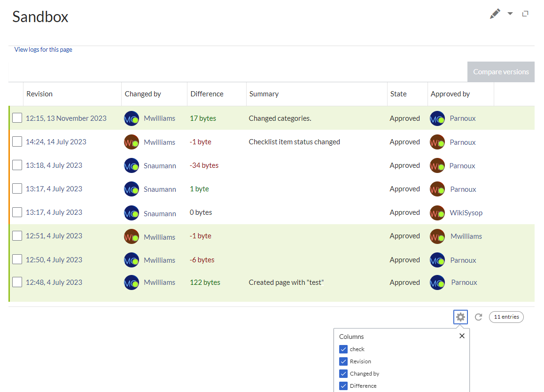Open the dropdown arrow beside edit pencil
544x392 pixels.
click(x=510, y=14)
